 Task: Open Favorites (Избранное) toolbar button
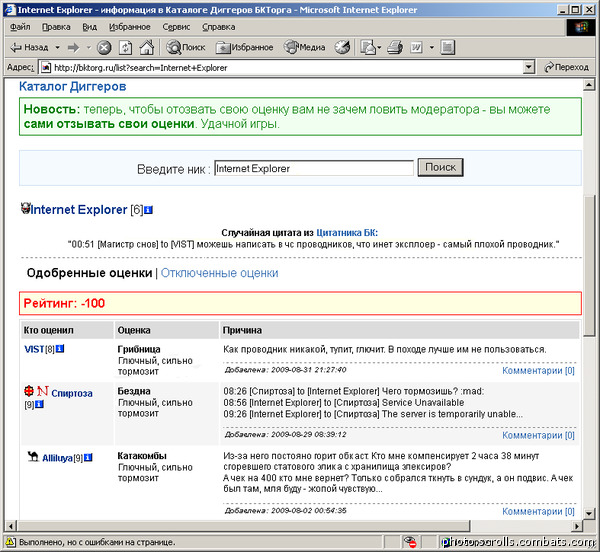point(245,47)
